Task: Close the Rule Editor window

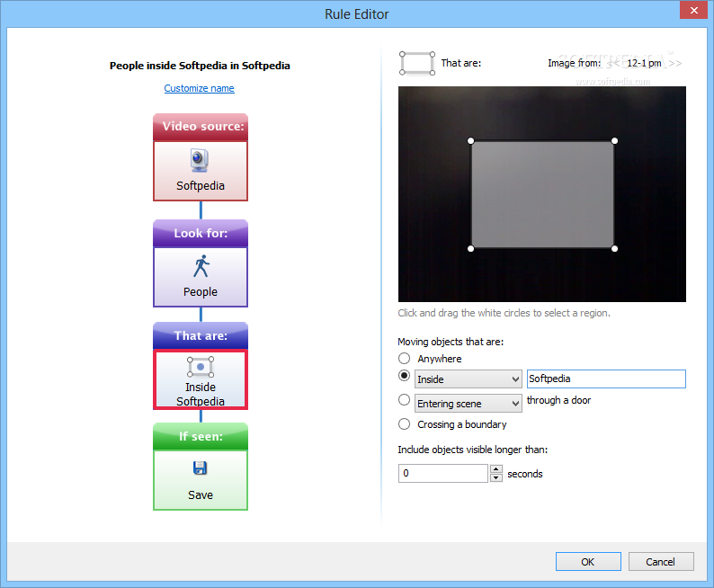Action: coord(693,10)
